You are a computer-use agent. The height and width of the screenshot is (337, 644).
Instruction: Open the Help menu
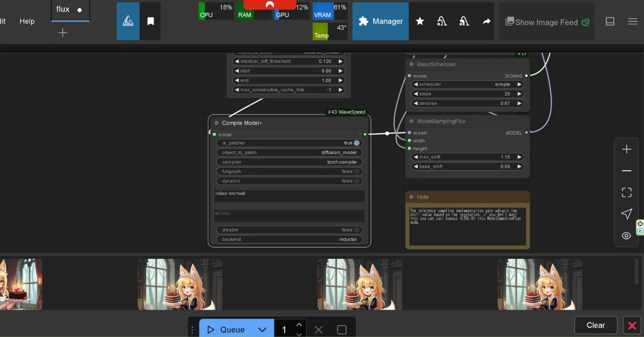27,21
